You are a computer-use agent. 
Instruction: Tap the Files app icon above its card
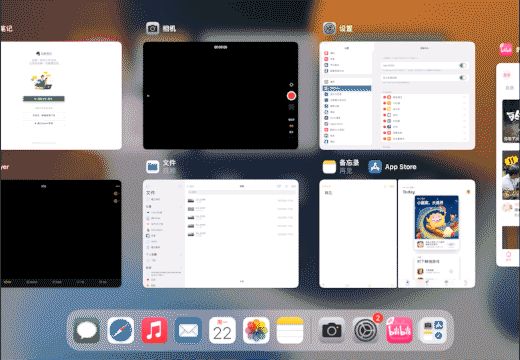[153, 167]
